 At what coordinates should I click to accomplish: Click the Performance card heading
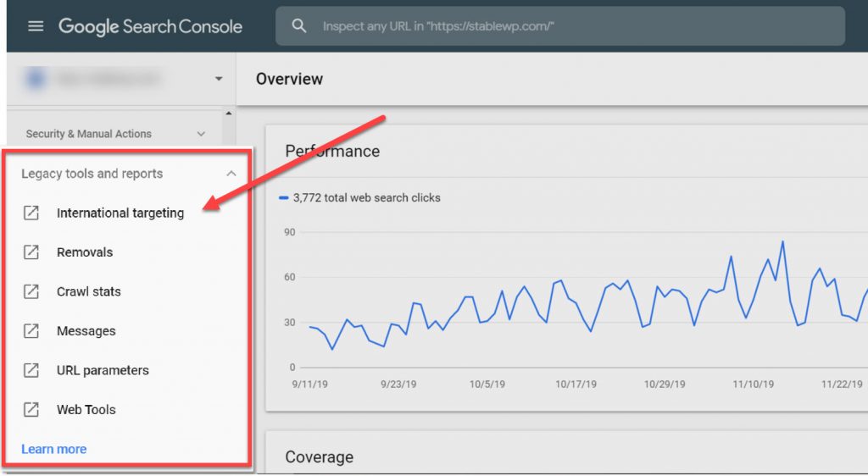pyautogui.click(x=332, y=151)
